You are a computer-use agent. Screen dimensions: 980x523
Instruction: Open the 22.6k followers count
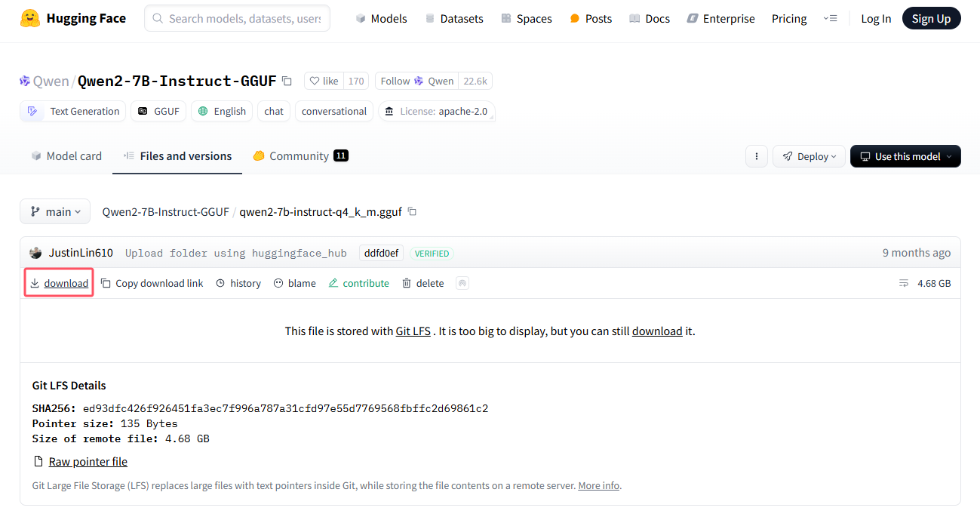[x=475, y=81]
